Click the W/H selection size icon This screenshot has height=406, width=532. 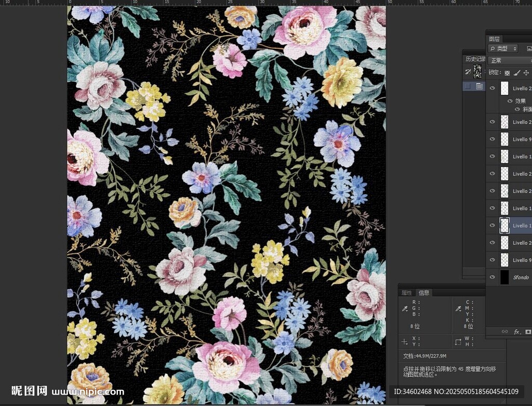tap(458, 342)
